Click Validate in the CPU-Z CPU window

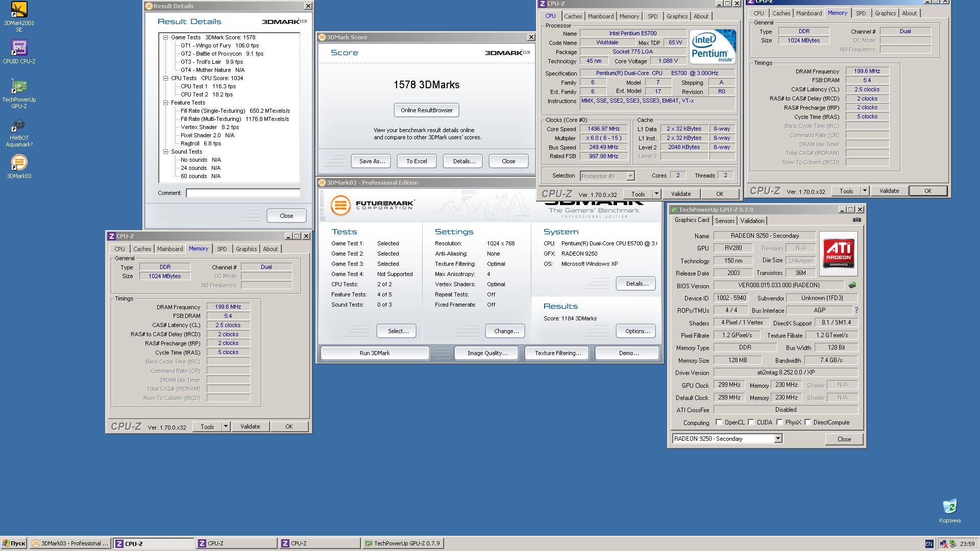tap(681, 194)
